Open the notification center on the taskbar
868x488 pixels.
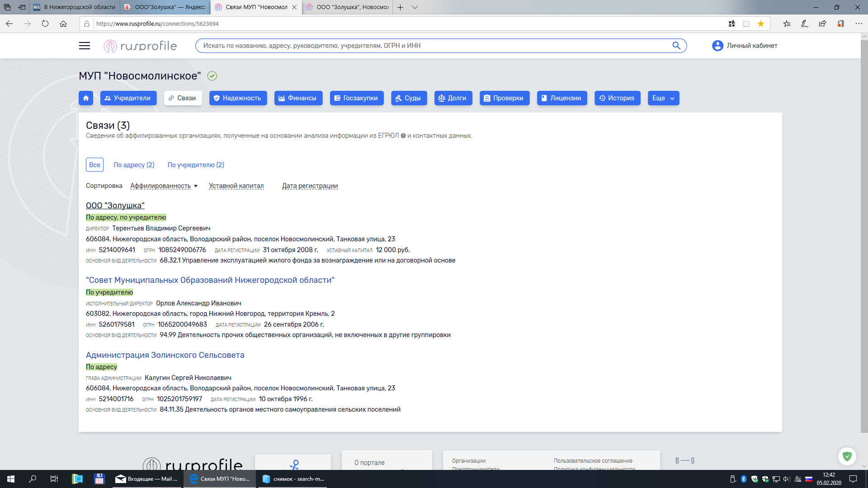pyautogui.click(x=853, y=479)
